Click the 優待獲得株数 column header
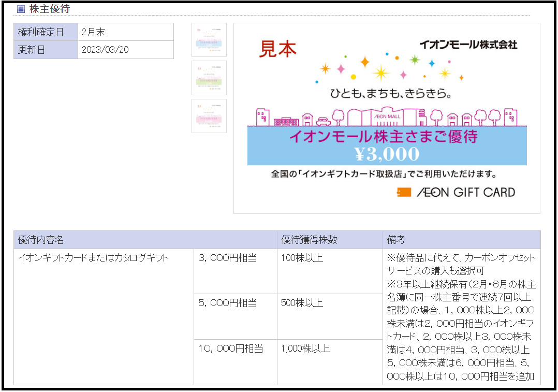This screenshot has height=392, width=558. click(330, 240)
